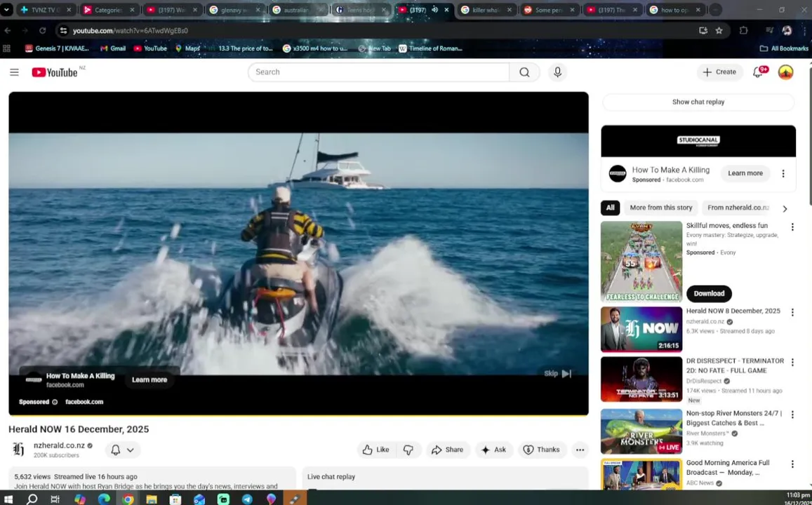Click Learn more on sidebar ad
The height and width of the screenshot is (505, 812).
pyautogui.click(x=745, y=173)
